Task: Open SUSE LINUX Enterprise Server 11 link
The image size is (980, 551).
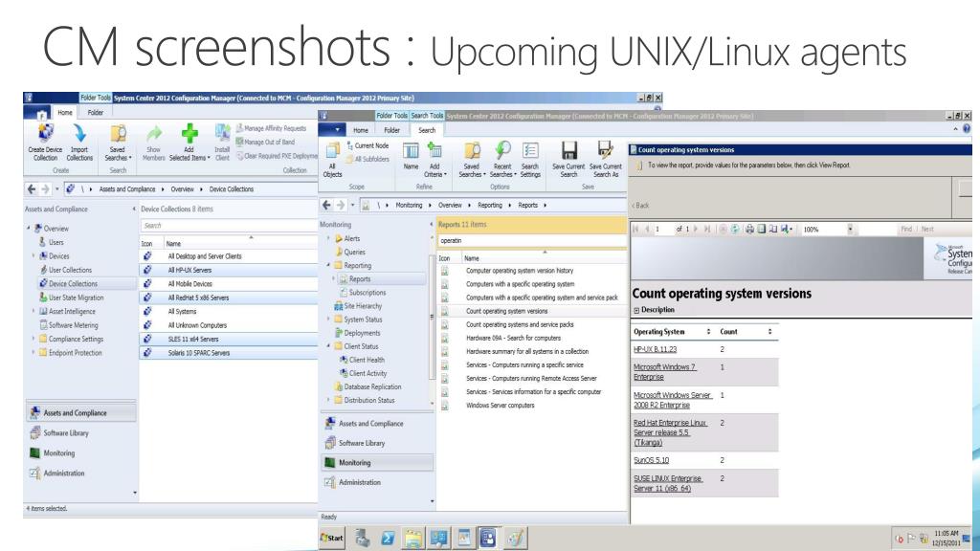Action: (667, 483)
